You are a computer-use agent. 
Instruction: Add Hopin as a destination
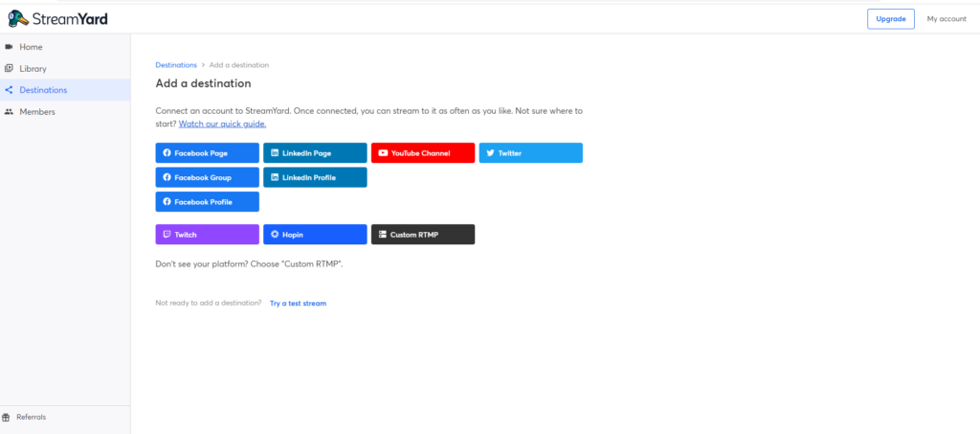(x=315, y=235)
